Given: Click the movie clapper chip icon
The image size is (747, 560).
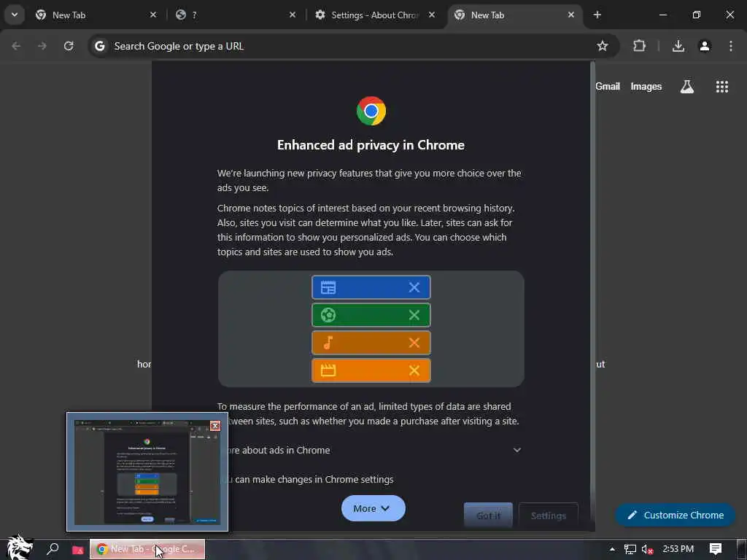Looking at the screenshot, I should pyautogui.click(x=328, y=370).
